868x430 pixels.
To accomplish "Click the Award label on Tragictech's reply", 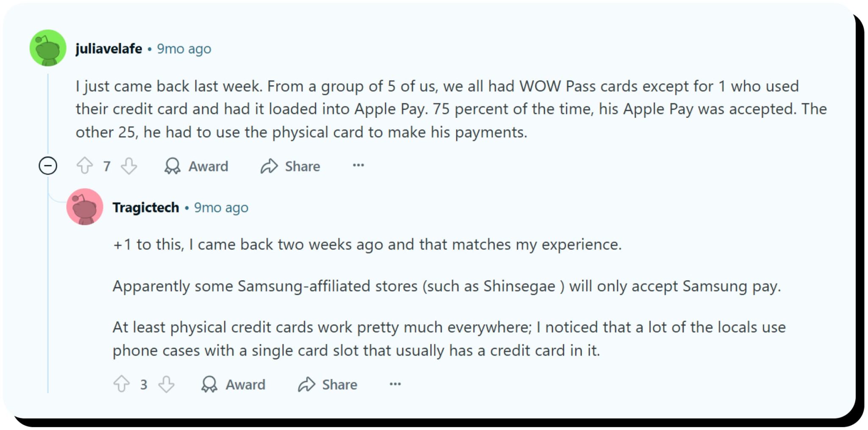I will pyautogui.click(x=246, y=385).
